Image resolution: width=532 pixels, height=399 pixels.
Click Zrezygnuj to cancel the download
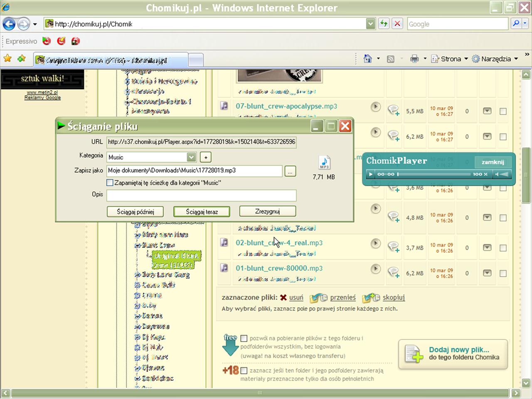[x=268, y=211]
